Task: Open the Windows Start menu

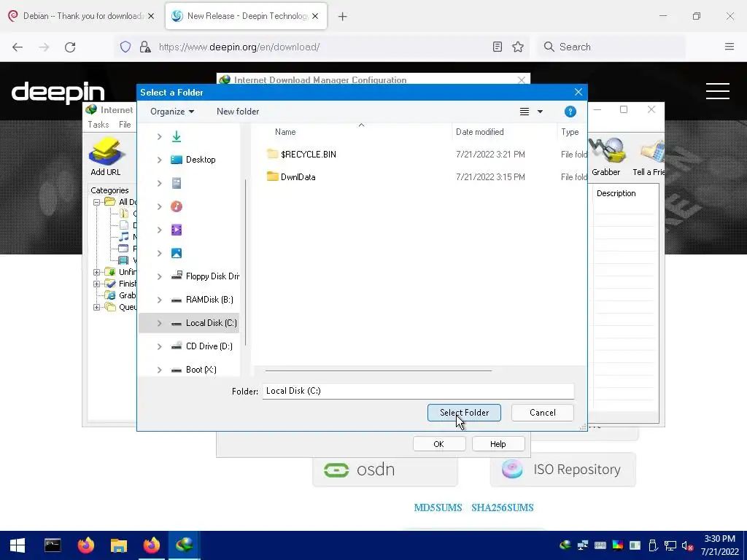Action: coord(18,545)
